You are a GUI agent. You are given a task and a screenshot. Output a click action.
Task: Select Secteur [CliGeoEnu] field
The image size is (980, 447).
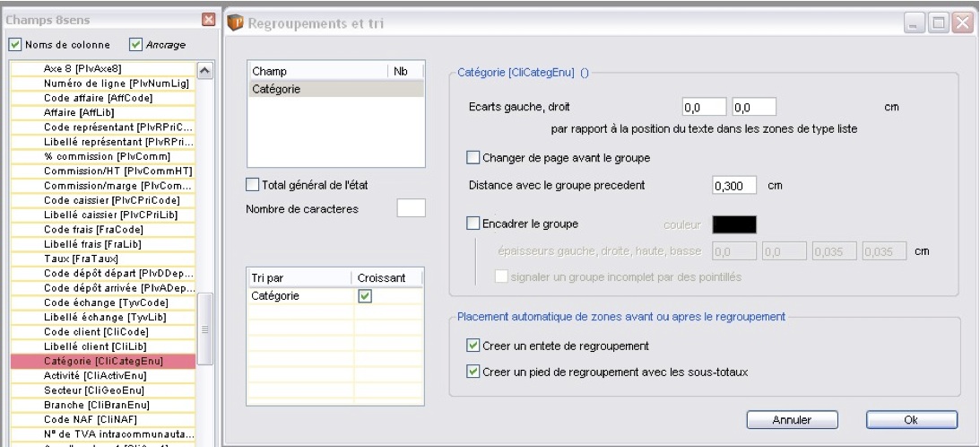pyautogui.click(x=103, y=390)
